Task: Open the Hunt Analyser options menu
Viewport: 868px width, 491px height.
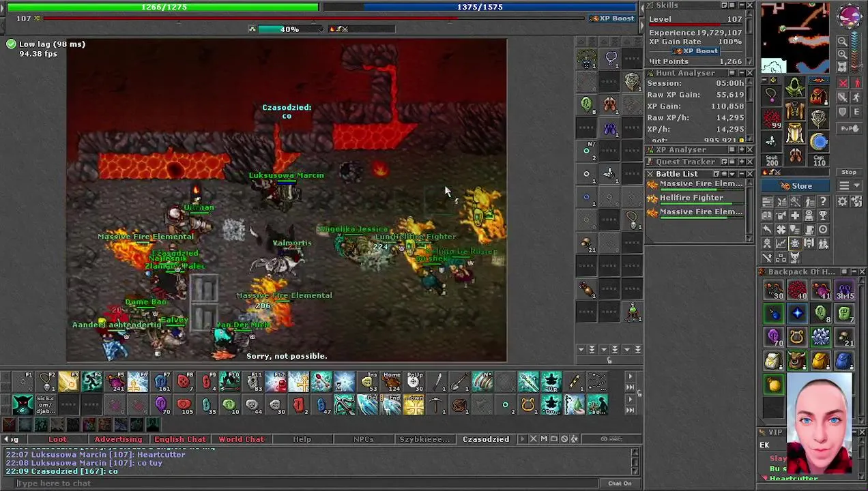Action: [x=732, y=73]
